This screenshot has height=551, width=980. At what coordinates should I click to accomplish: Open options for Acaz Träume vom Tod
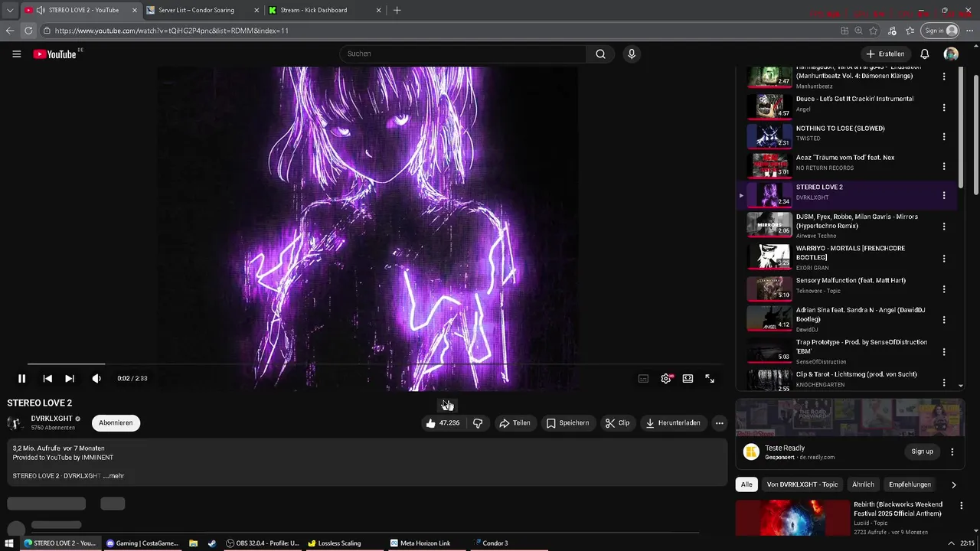pyautogui.click(x=944, y=166)
